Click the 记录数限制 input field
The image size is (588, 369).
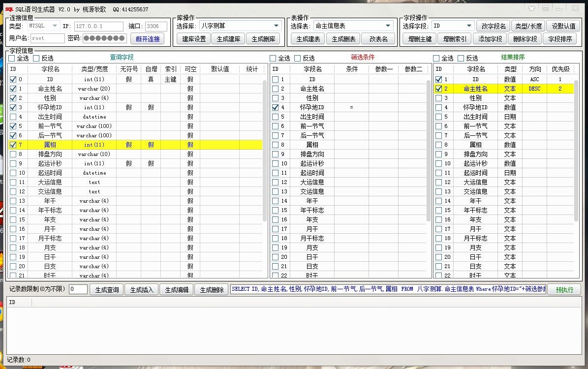(78, 289)
